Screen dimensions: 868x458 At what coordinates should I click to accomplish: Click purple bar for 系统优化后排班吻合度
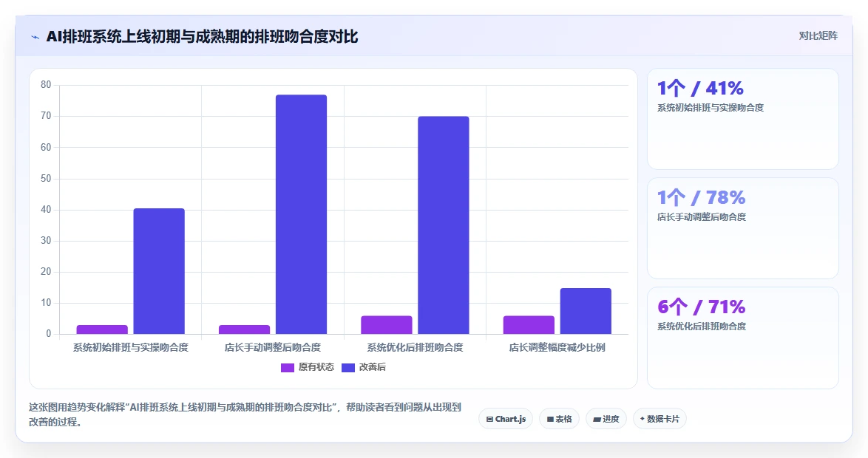[387, 325]
